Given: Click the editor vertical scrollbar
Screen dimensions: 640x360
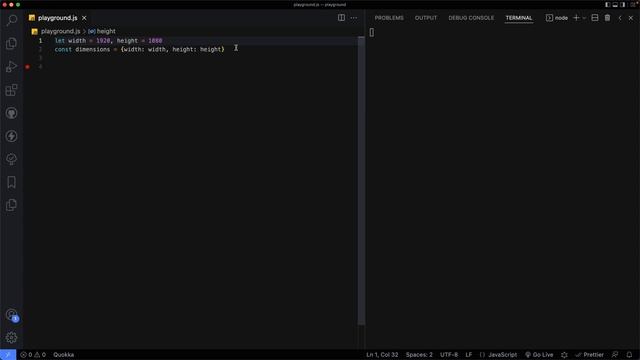Looking at the screenshot, I should click(361, 181).
